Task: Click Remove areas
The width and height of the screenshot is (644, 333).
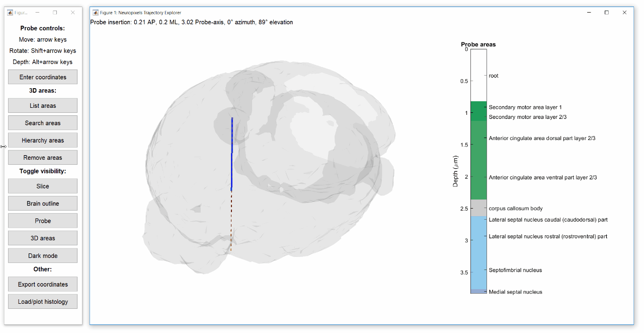Action: click(x=42, y=157)
